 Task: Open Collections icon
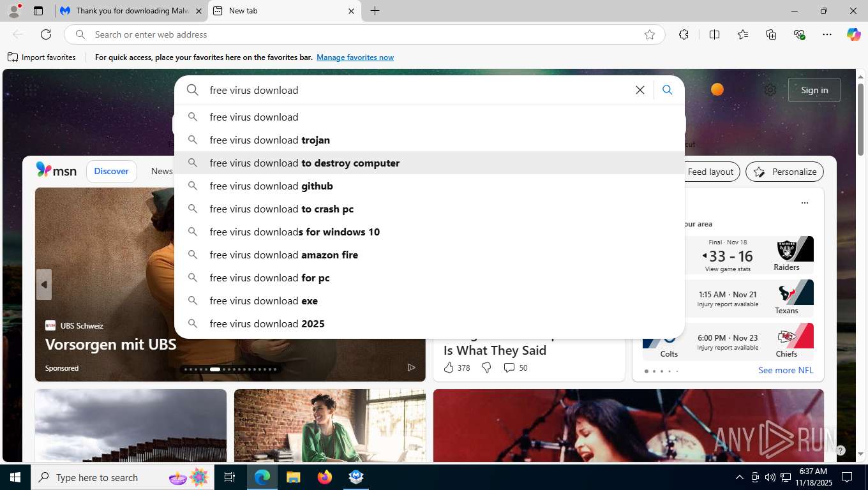(771, 34)
